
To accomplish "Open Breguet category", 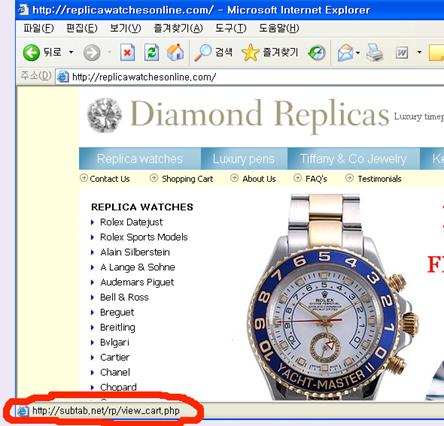I will (x=117, y=312).
